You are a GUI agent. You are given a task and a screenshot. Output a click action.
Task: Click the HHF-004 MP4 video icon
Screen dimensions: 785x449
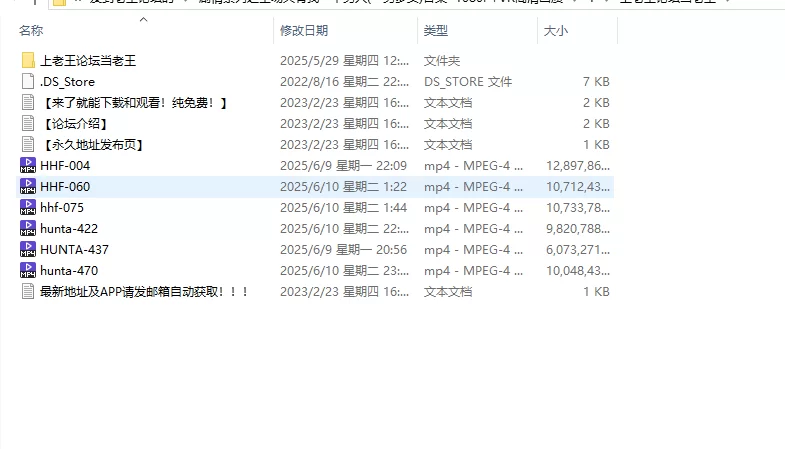click(x=28, y=165)
